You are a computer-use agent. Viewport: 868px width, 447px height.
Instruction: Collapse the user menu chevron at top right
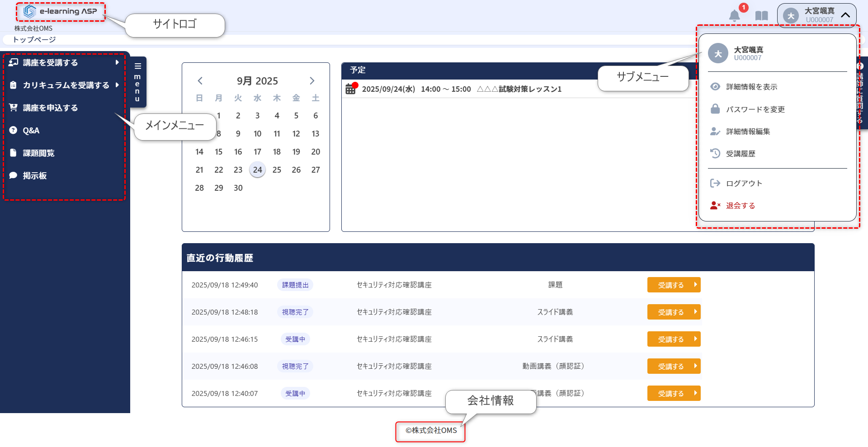(x=845, y=15)
